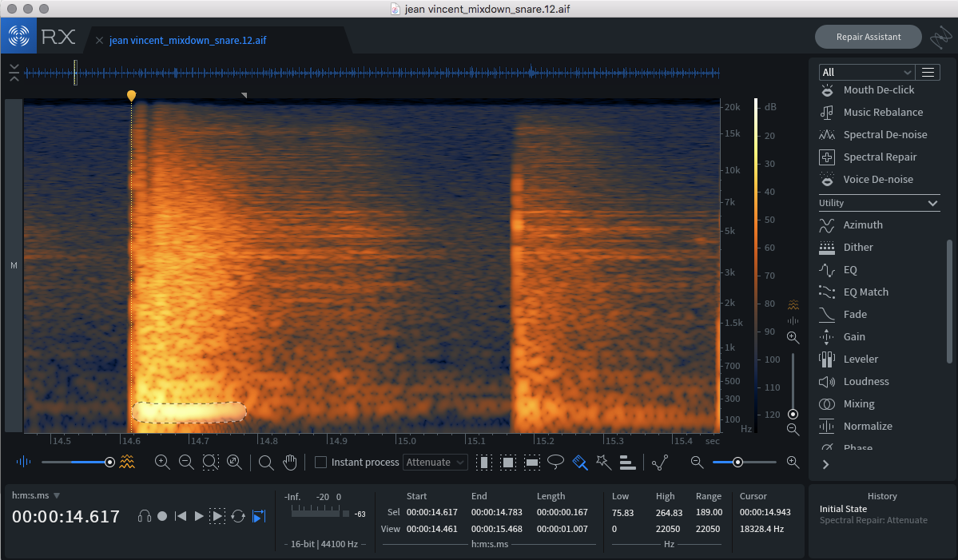Click waveform view icon left of balance slider

click(x=23, y=462)
